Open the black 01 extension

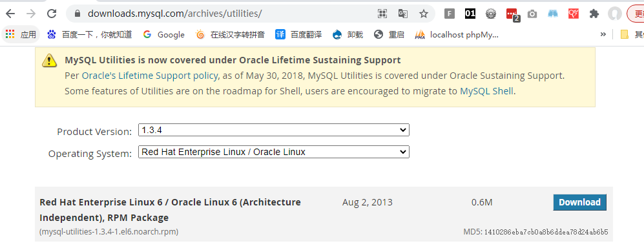tap(470, 14)
